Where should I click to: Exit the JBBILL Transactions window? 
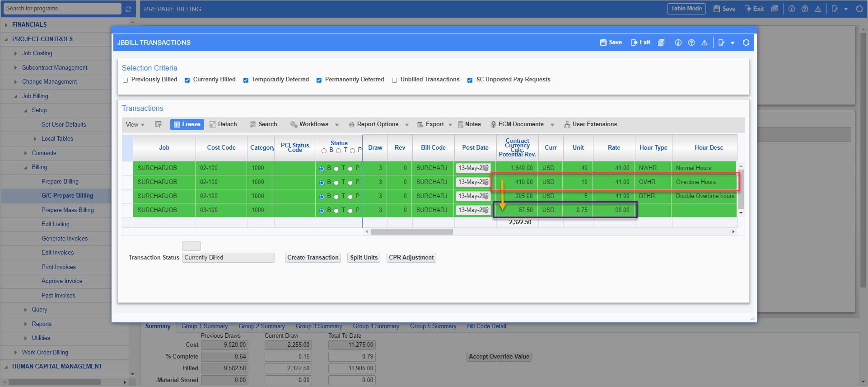click(640, 42)
